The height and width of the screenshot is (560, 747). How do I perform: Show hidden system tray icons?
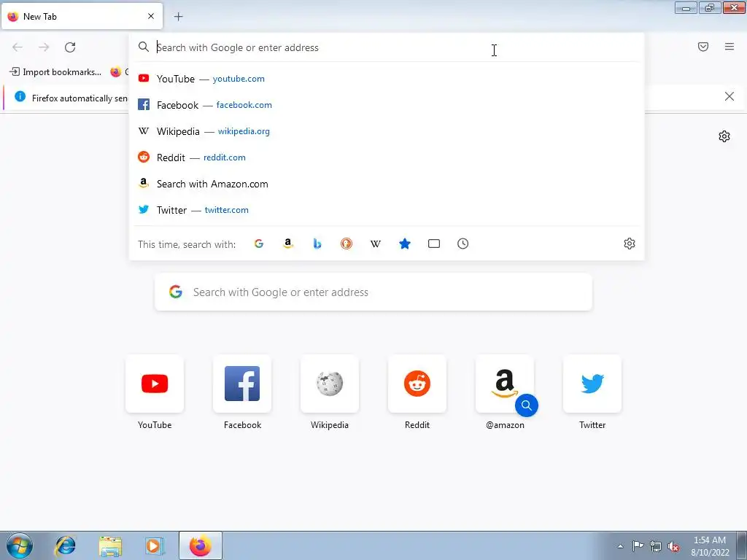(620, 546)
